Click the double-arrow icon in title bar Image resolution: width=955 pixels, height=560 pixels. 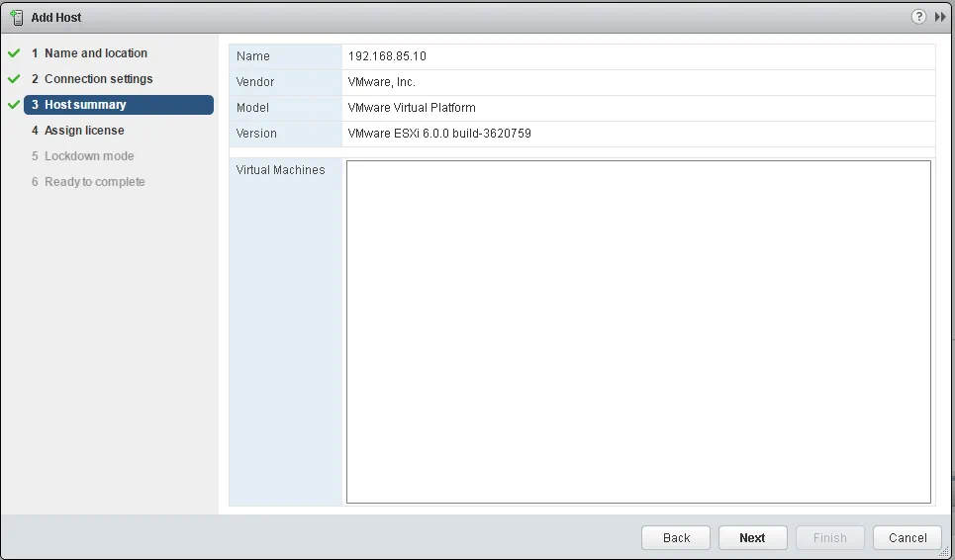(940, 17)
